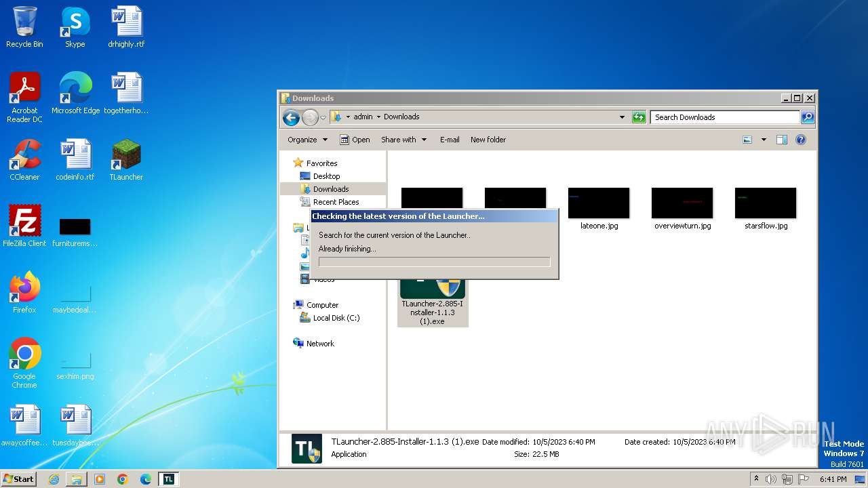This screenshot has width=868, height=488.
Task: Expand the More view options arrow
Action: [x=764, y=140]
